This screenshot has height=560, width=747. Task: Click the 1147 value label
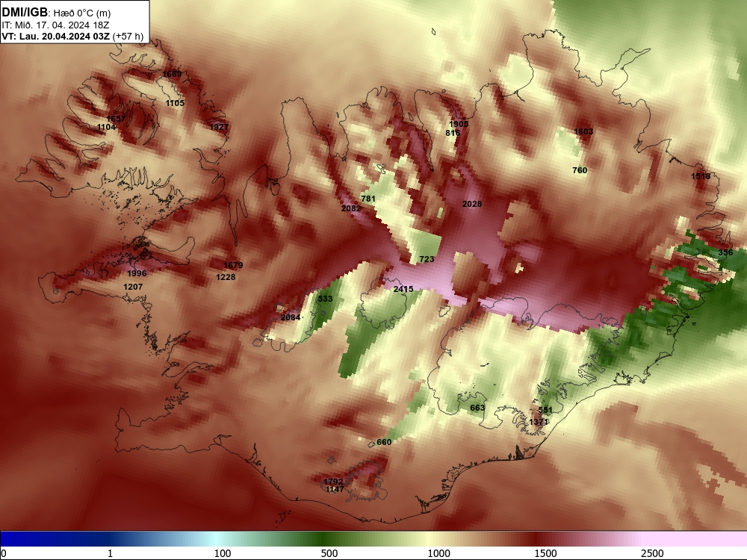click(335, 489)
